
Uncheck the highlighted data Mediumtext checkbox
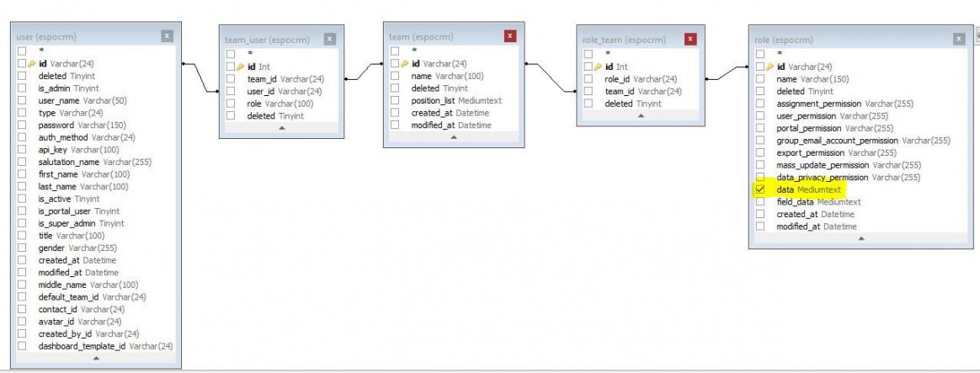760,190
